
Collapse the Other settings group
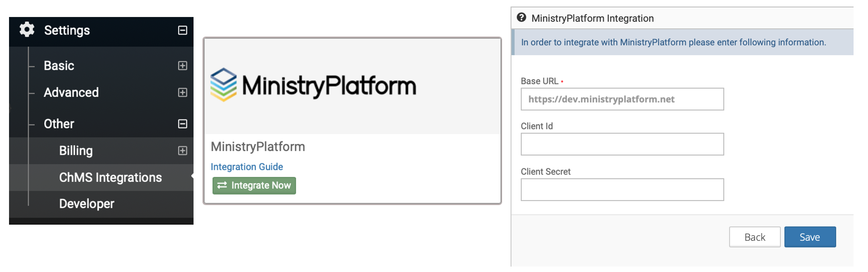pyautogui.click(x=183, y=124)
